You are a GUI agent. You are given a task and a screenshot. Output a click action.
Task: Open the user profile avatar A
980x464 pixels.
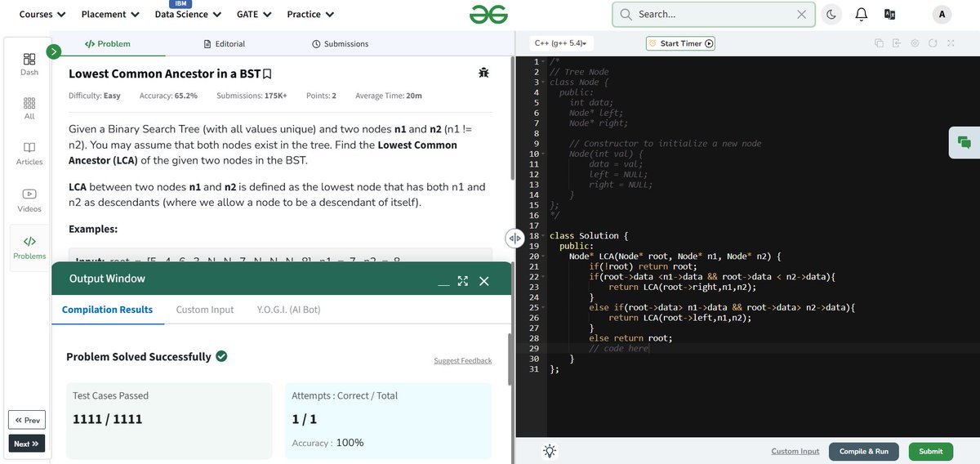[942, 14]
